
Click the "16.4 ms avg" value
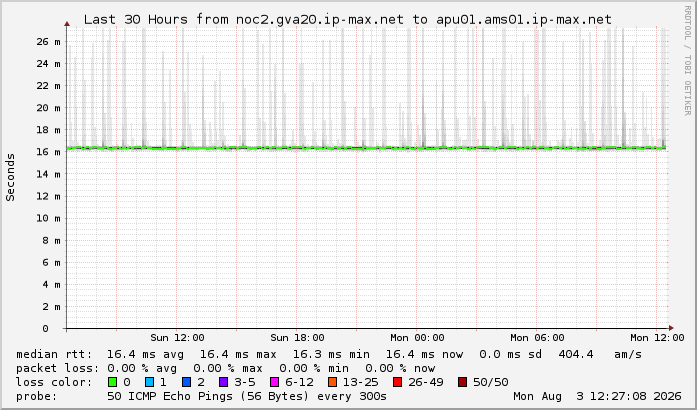[145, 354]
